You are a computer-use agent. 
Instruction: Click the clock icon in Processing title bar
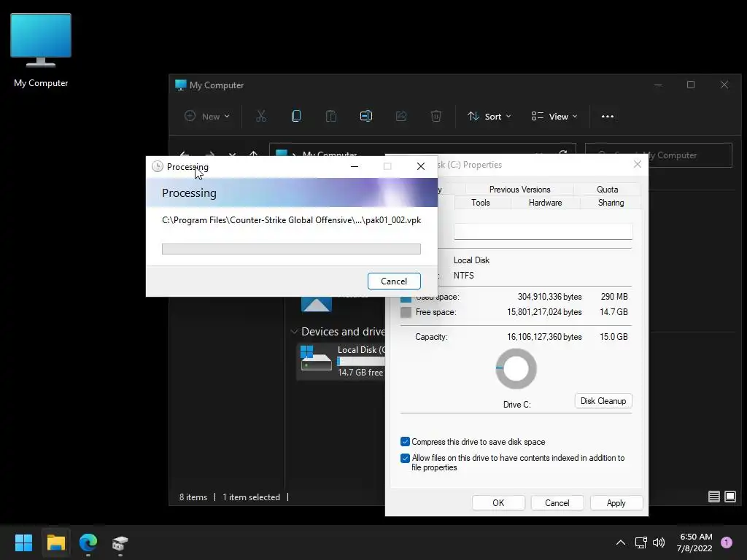point(158,166)
